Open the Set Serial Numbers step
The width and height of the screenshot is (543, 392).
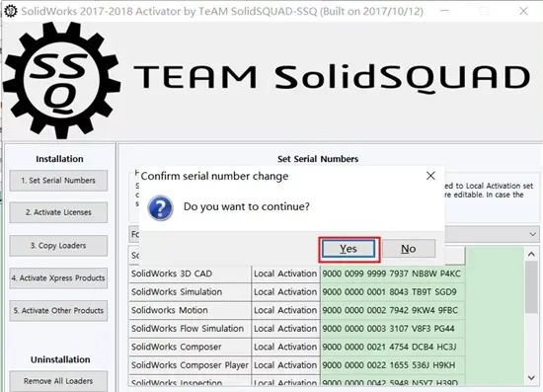(x=58, y=181)
